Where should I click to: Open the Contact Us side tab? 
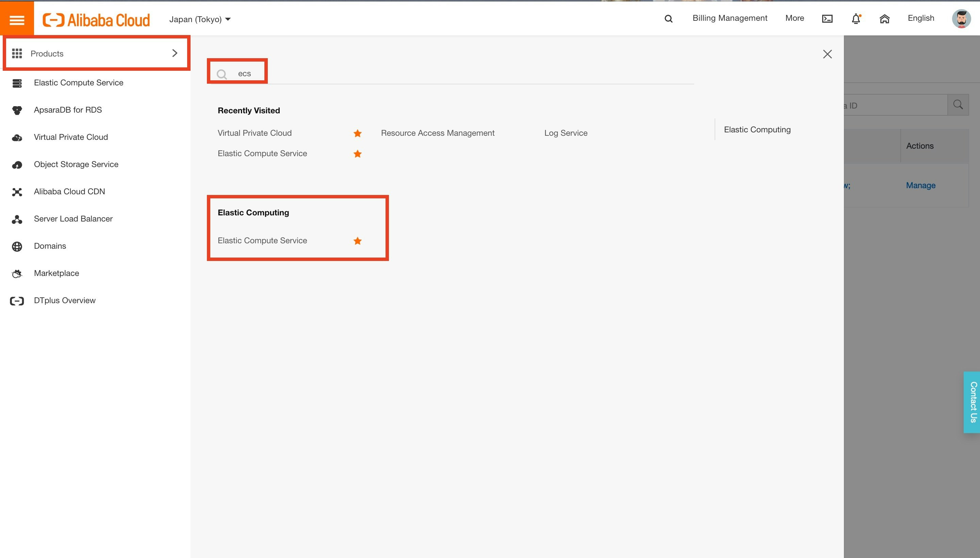(972, 402)
